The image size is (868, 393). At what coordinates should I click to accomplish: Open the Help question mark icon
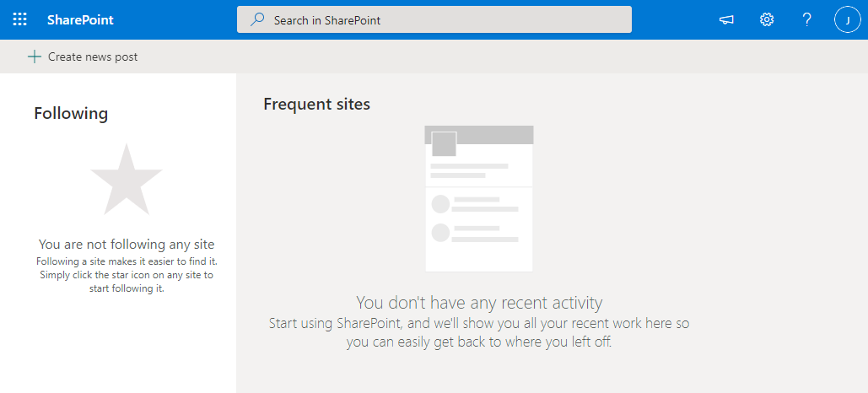pyautogui.click(x=807, y=20)
